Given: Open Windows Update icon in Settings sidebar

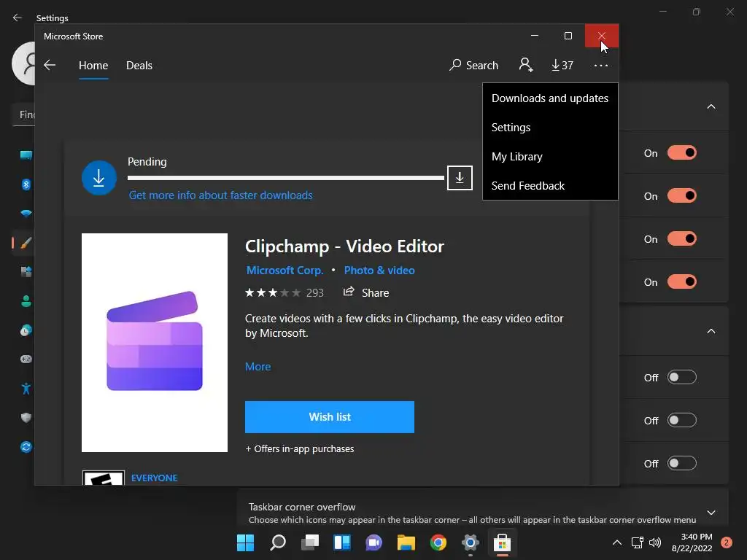Looking at the screenshot, I should click(26, 447).
